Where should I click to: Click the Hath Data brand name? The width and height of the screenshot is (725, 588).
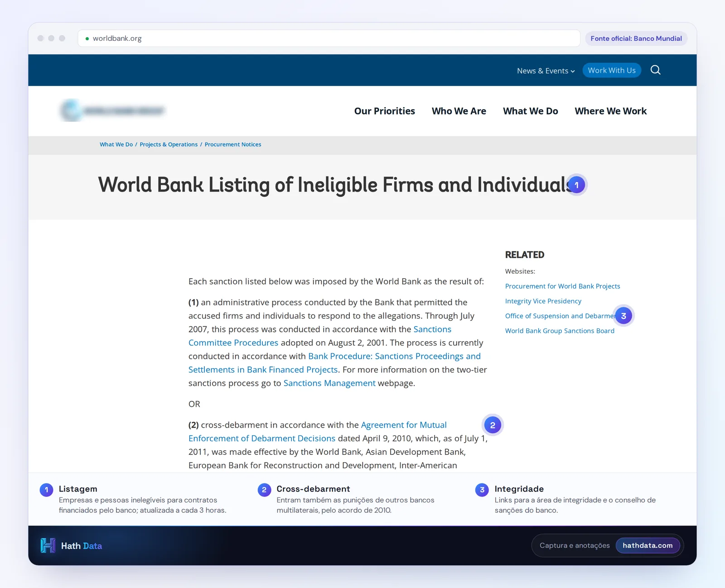coord(82,546)
